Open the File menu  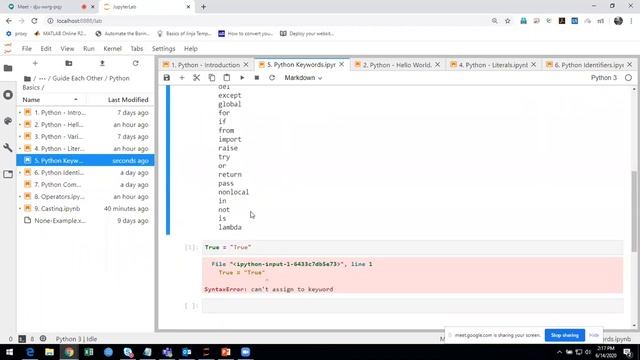(27, 49)
